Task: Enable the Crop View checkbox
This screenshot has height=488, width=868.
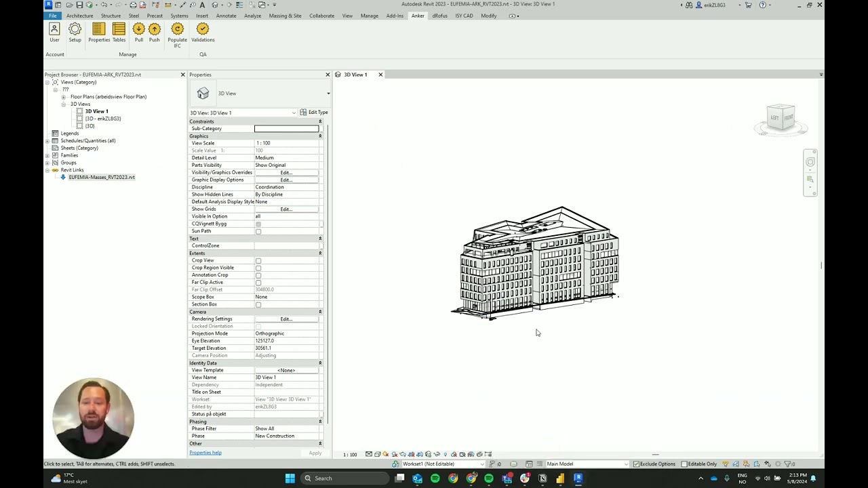Action: 258,260
